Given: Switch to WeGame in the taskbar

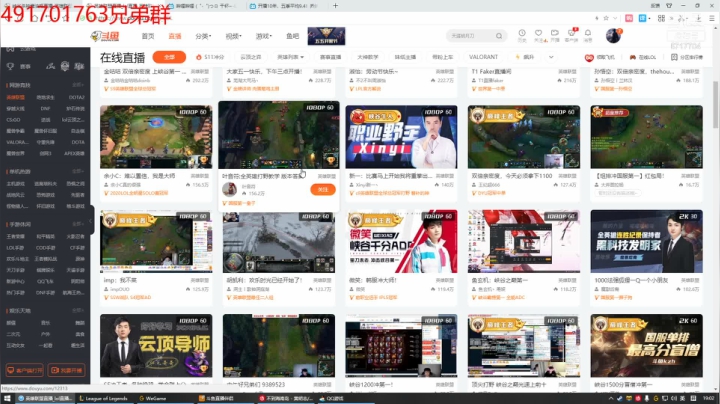Looking at the screenshot, I should click(152, 398).
